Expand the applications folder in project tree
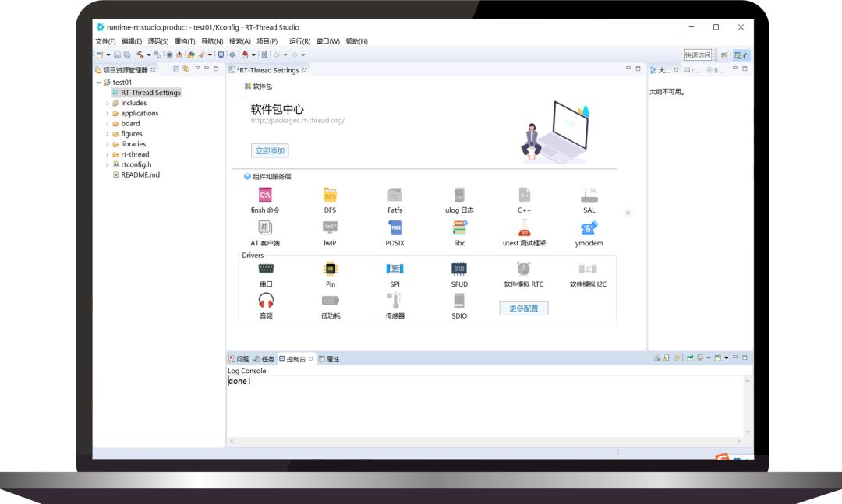Viewport: 842px width, 504px height. click(x=107, y=113)
